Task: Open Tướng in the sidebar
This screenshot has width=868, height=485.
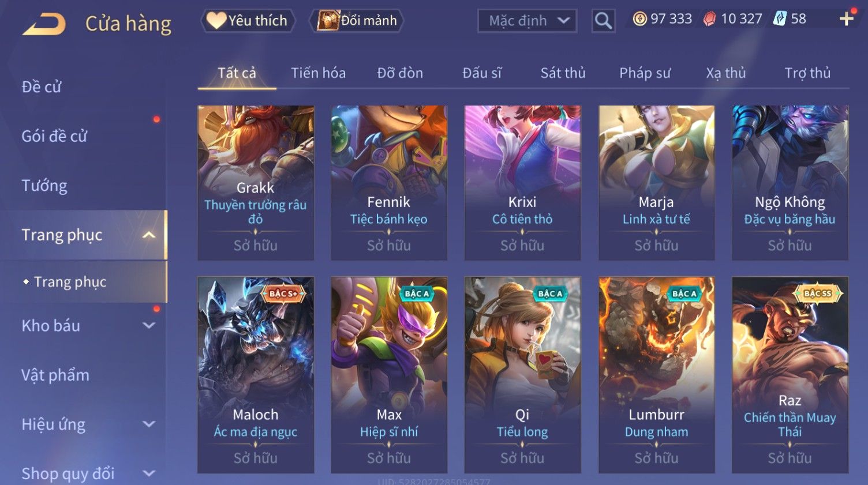Action: click(x=44, y=186)
